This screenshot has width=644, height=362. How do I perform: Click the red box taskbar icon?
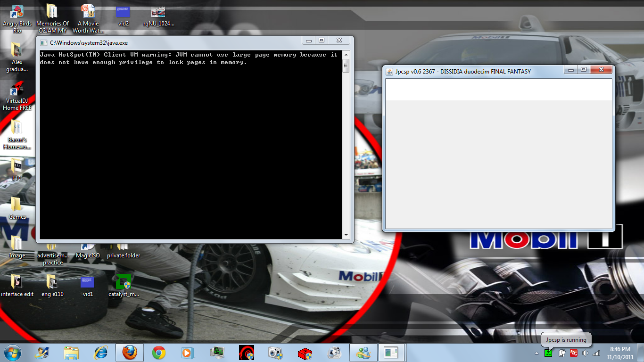305,353
